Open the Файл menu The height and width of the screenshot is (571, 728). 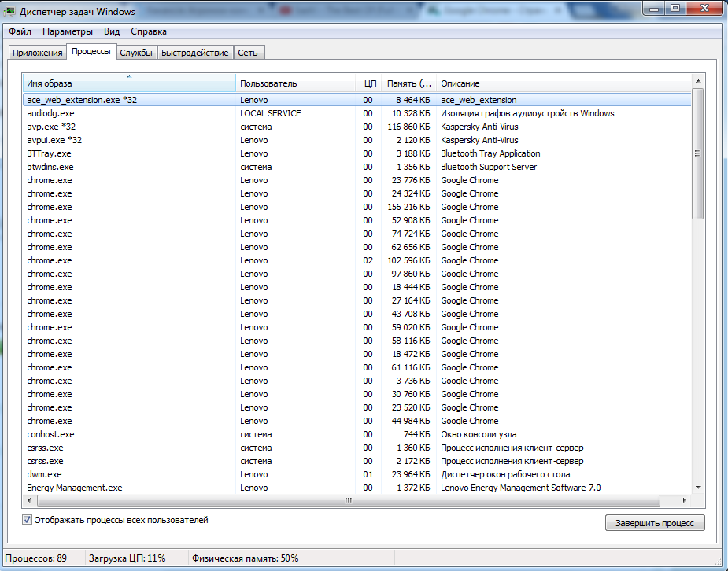20,31
